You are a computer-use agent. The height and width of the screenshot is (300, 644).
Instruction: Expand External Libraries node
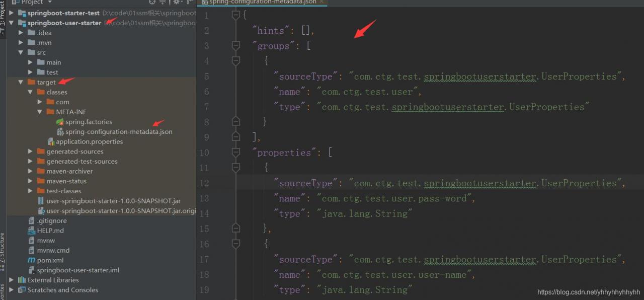[x=11, y=280]
